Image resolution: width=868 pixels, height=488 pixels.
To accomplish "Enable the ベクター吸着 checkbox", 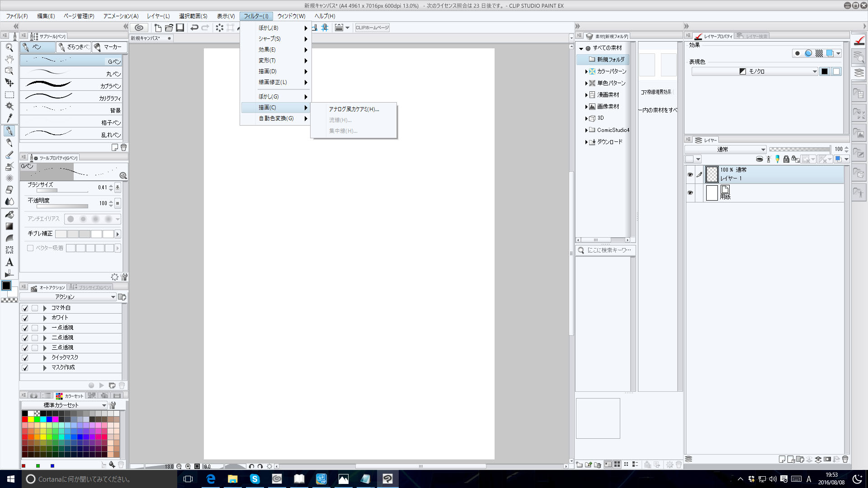I will click(30, 248).
